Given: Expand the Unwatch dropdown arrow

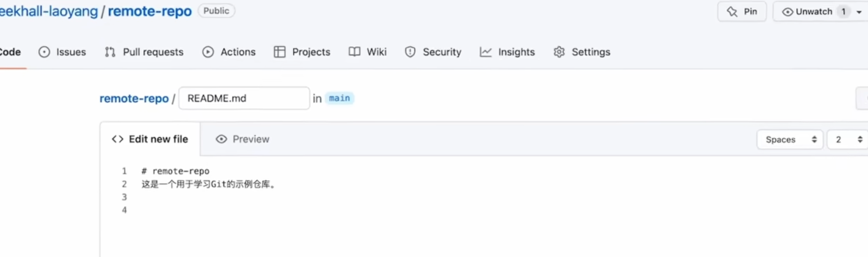Looking at the screenshot, I should tap(859, 12).
